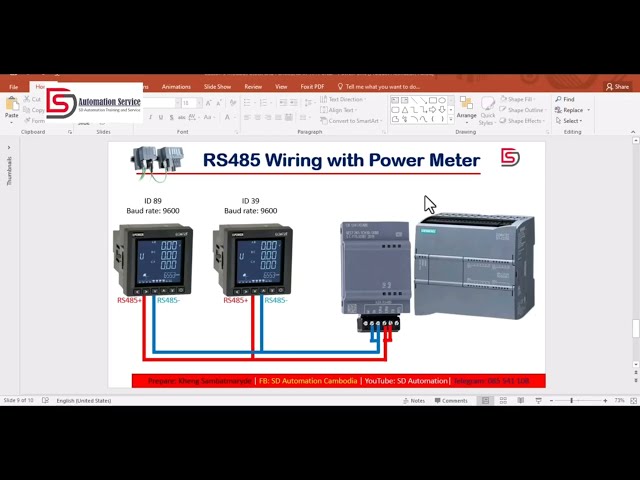The height and width of the screenshot is (480, 640).
Task: Decrease list indent level
Action: click(x=283, y=103)
